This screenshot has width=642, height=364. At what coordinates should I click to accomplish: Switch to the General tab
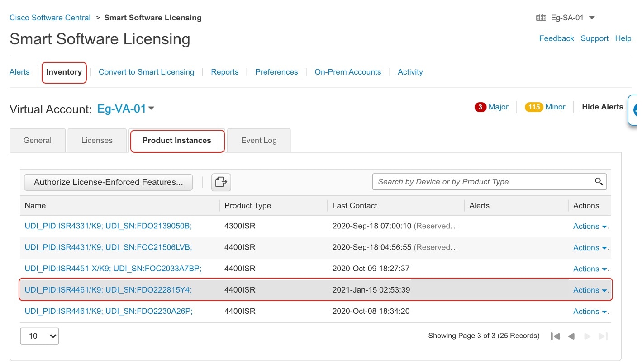(x=38, y=140)
